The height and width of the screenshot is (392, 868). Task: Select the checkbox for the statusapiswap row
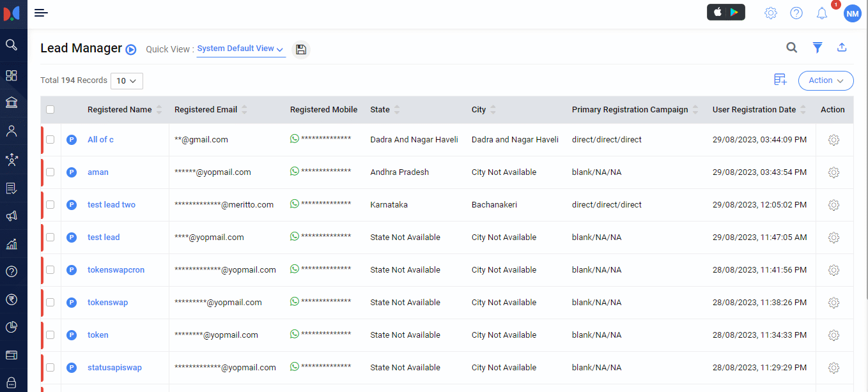point(50,367)
